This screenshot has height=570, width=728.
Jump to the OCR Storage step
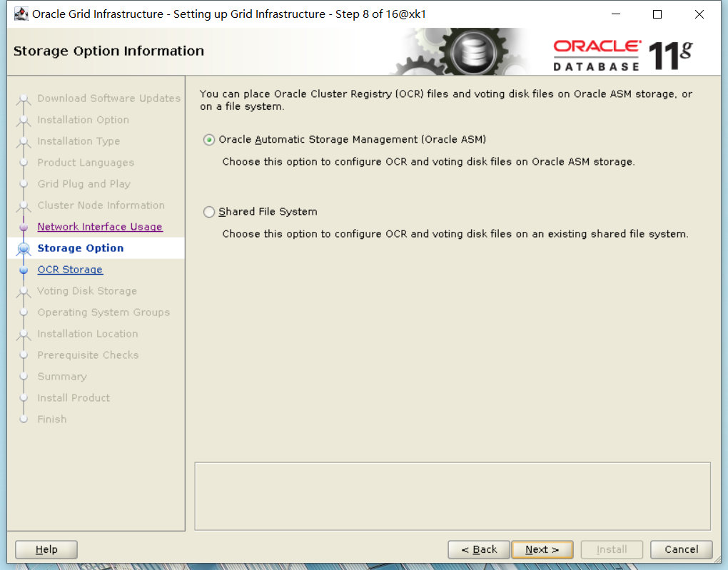coord(70,270)
